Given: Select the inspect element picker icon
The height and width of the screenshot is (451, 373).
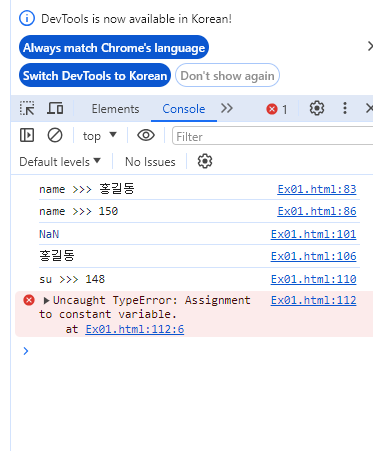Looking at the screenshot, I should (27, 108).
